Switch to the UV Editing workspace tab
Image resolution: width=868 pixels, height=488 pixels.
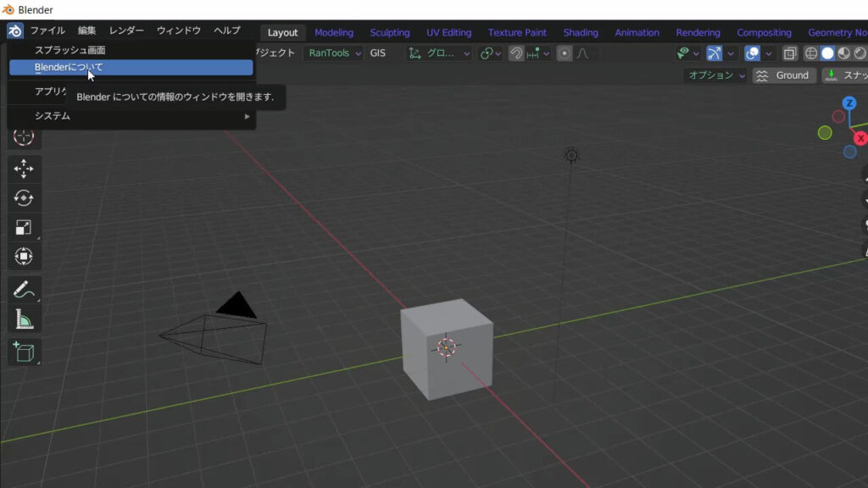[x=449, y=33]
